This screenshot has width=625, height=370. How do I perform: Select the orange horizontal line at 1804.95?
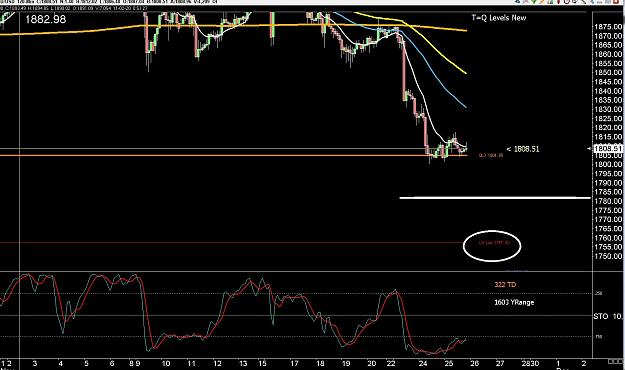(234, 155)
